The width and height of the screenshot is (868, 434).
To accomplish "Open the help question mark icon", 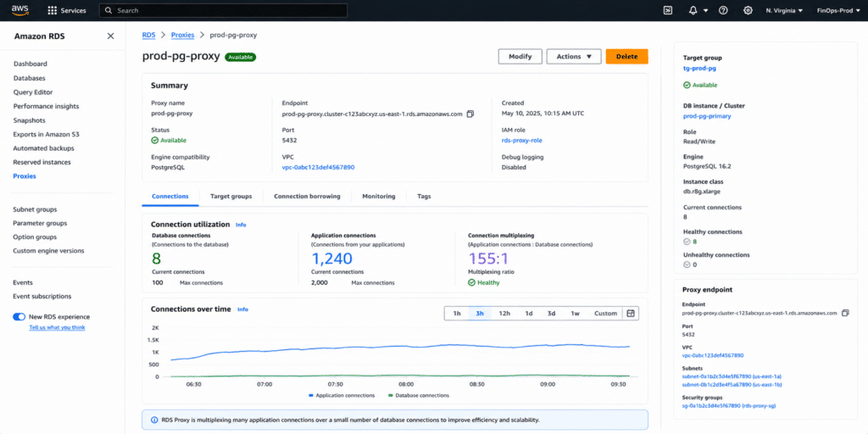I will 723,10.
